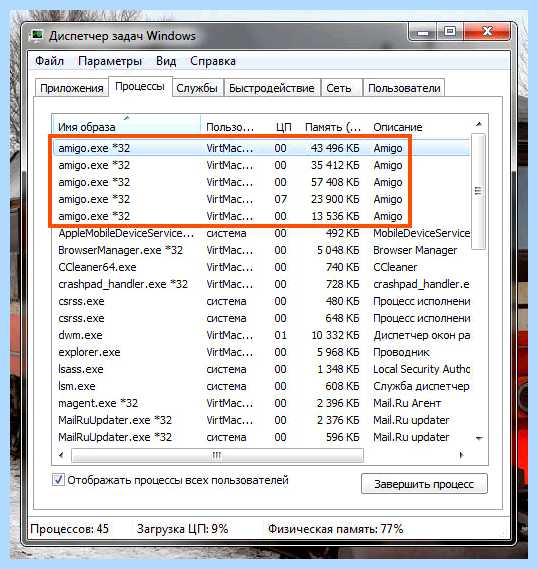Open the Пользователи tab

click(x=404, y=88)
